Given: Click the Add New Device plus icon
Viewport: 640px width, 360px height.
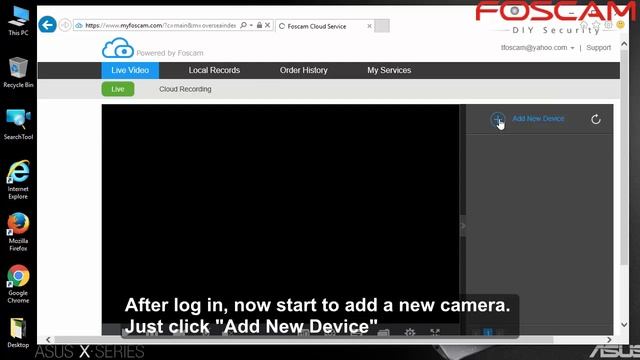Looking at the screenshot, I should (x=498, y=119).
